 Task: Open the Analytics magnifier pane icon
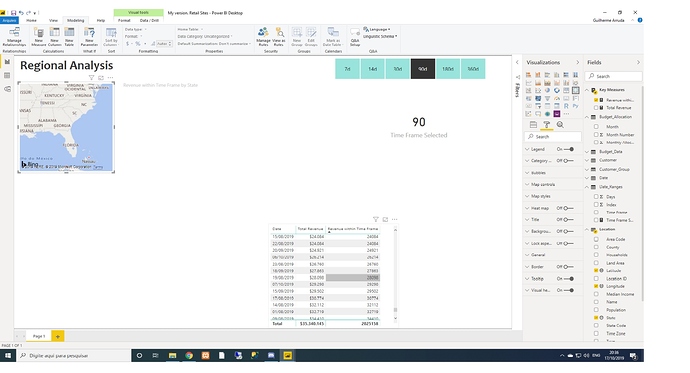click(x=560, y=125)
